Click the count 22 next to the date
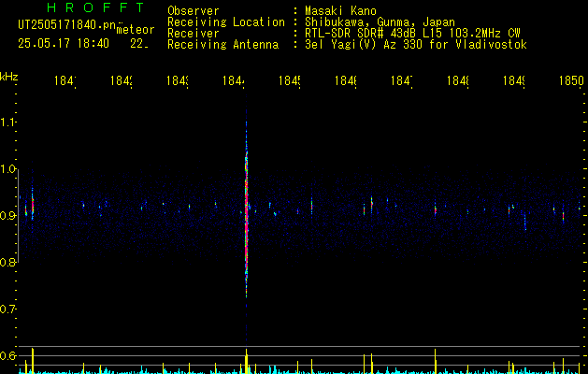Viewport: 588px width, 374px height. click(139, 44)
